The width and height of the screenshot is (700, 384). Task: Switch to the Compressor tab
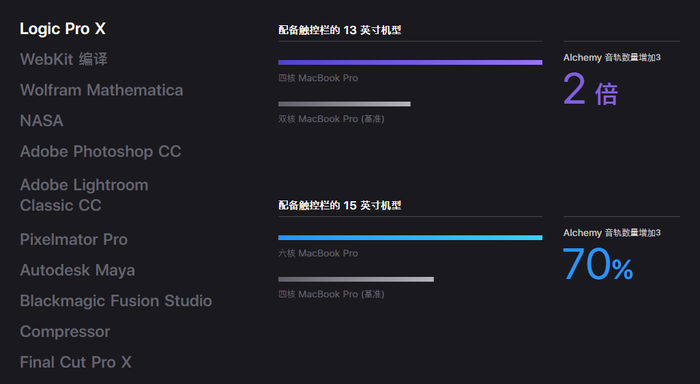pyautogui.click(x=65, y=332)
